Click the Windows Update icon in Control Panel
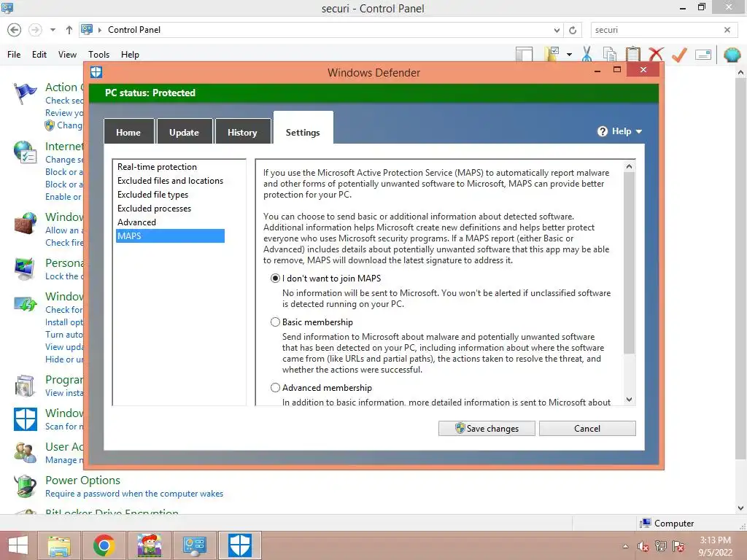 [26, 303]
